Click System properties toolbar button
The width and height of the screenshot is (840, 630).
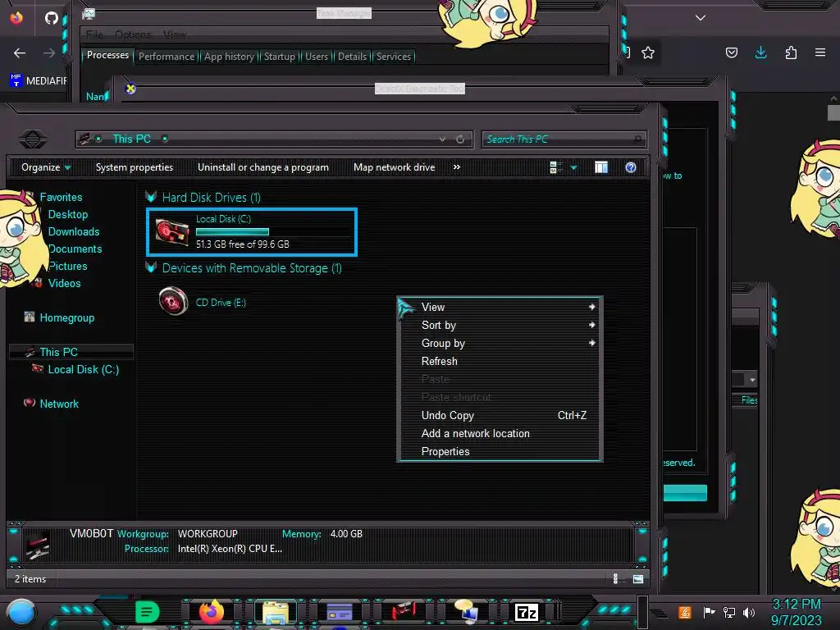[135, 167]
